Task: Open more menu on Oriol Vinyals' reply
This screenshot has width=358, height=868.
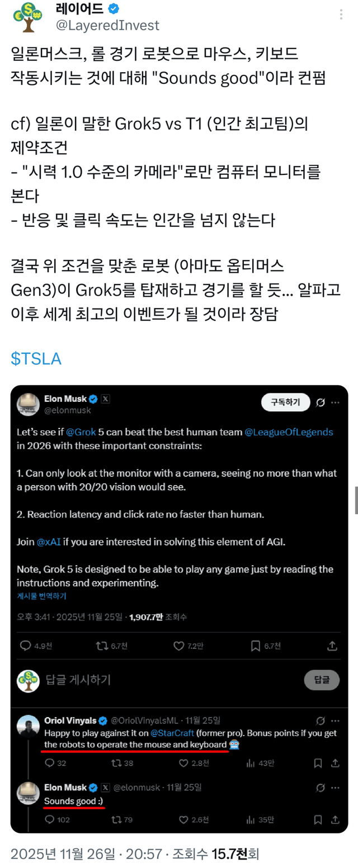Action: click(x=336, y=720)
